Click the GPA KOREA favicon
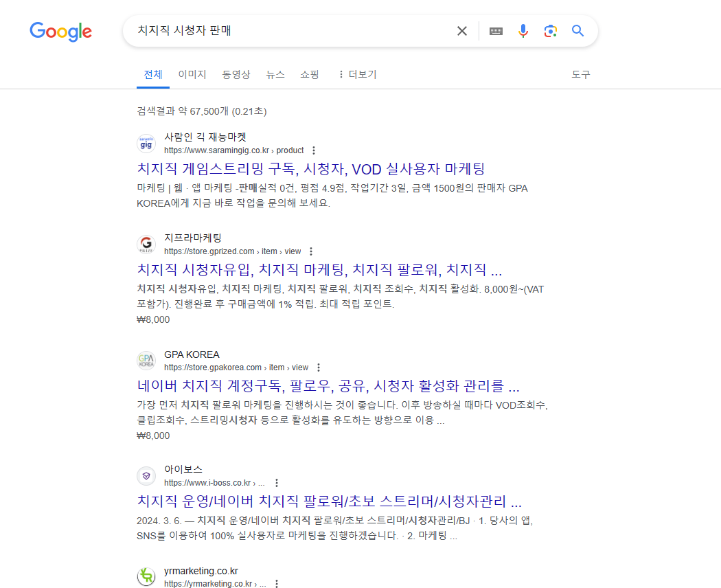Viewport: 721px width, 588px height. [x=146, y=360]
